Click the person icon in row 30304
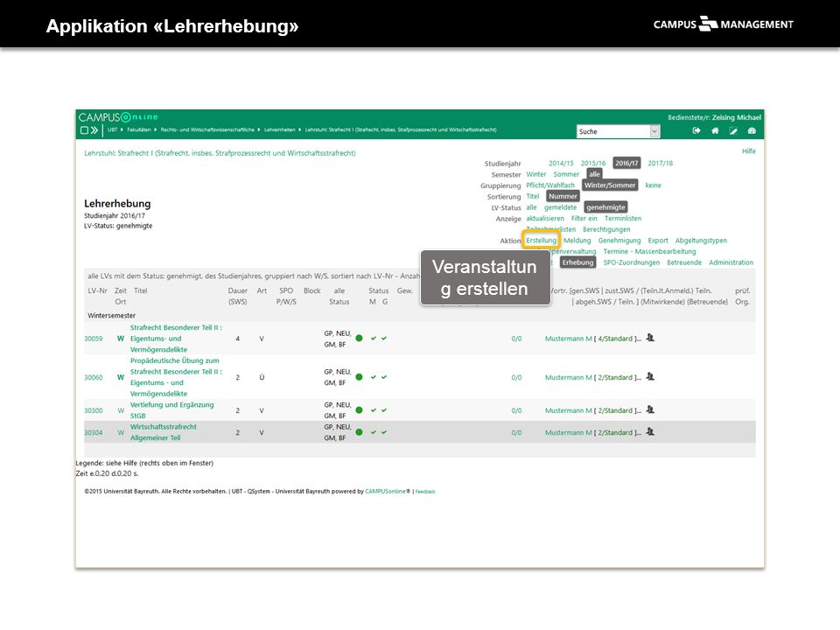 (650, 431)
